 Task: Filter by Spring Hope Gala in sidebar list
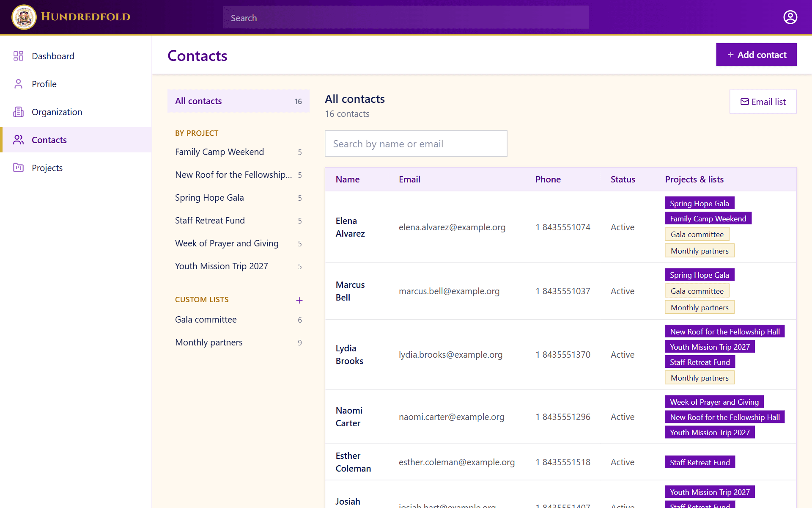[x=239, y=198]
